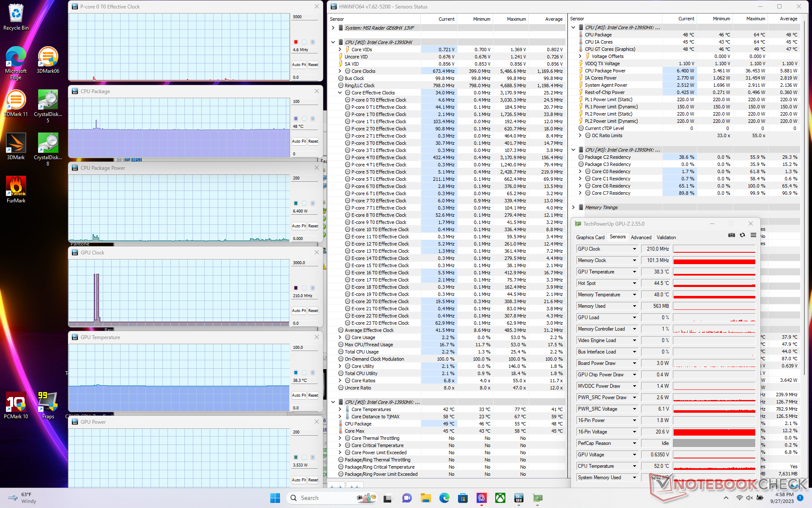Screen dimensions: 812x508
Task: Expand Core Temperatures sensor row
Action: point(340,409)
